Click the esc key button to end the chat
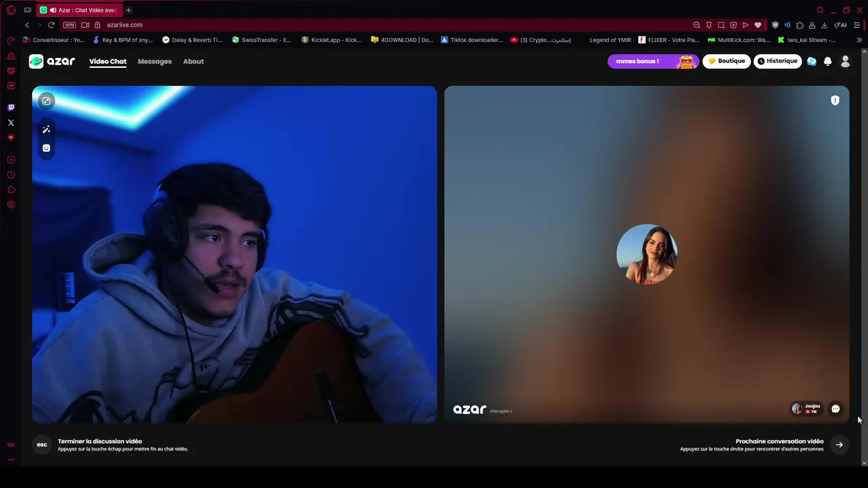 coord(42,445)
